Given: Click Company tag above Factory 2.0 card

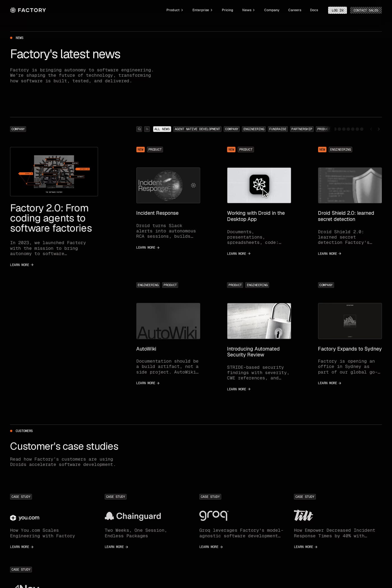Looking at the screenshot, I should pos(18,129).
